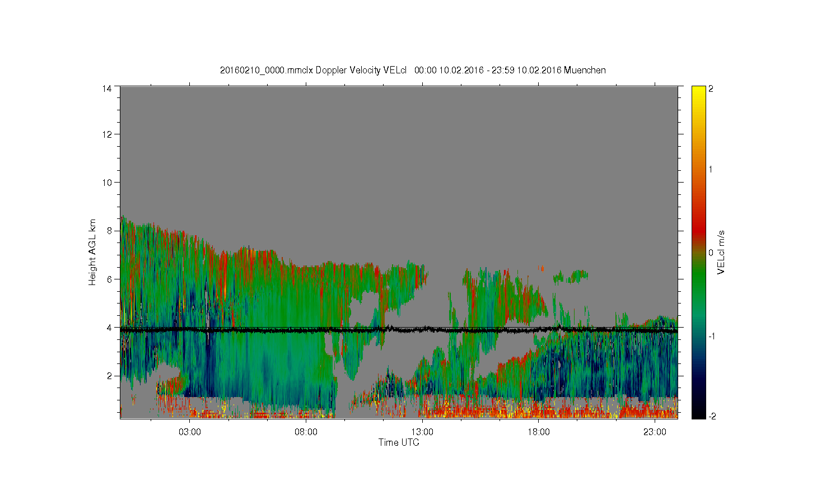Viewport: 840px width, 504px height.
Task: Click the height axis tick label 4
Action: point(109,327)
